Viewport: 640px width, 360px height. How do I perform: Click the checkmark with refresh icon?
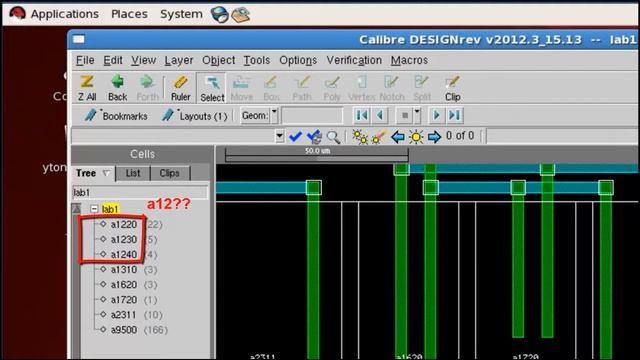(314, 137)
